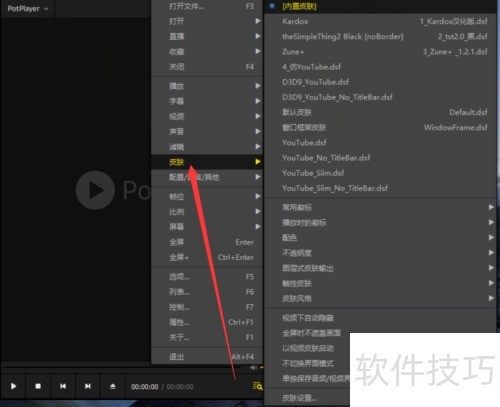Select theSimpleThing2 Black (noBorder) skin
The image size is (500, 407).
tap(380, 36)
